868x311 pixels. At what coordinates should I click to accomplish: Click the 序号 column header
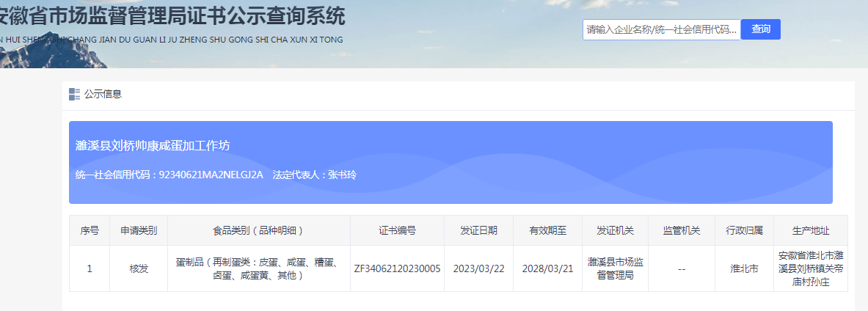point(90,230)
